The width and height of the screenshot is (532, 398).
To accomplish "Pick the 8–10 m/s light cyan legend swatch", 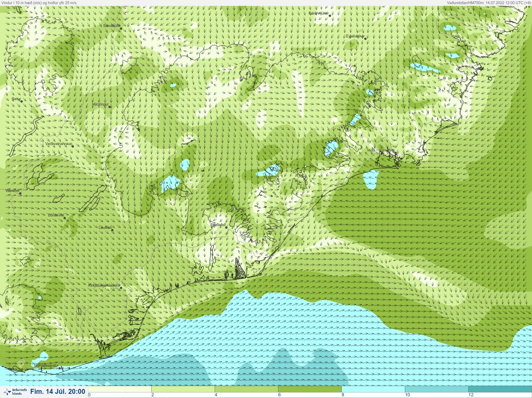I will (x=373, y=389).
